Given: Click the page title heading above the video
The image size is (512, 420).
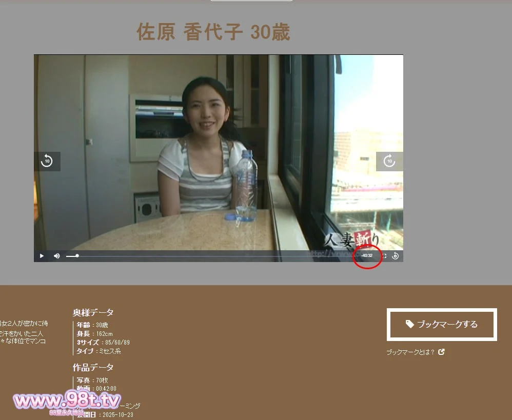Looking at the screenshot, I should [213, 32].
